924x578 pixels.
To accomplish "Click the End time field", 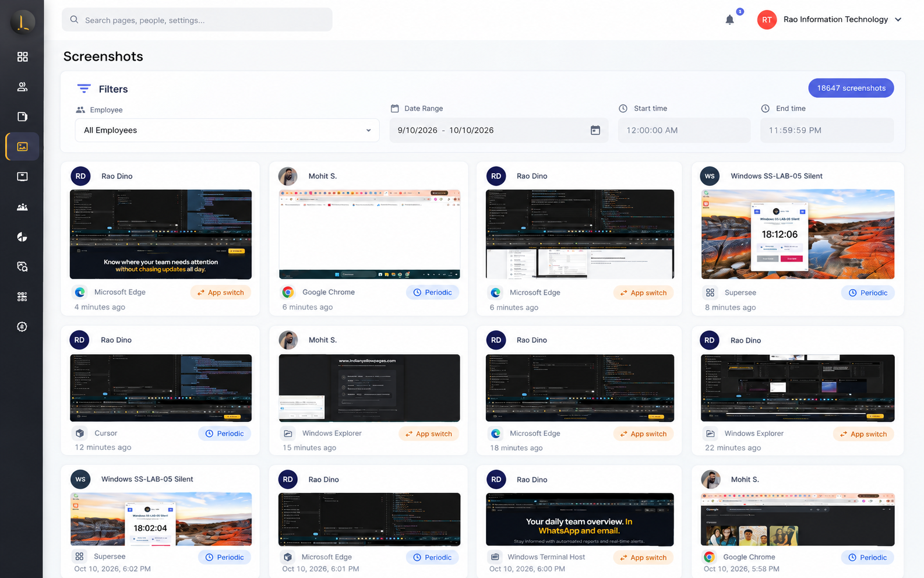I will tap(827, 131).
